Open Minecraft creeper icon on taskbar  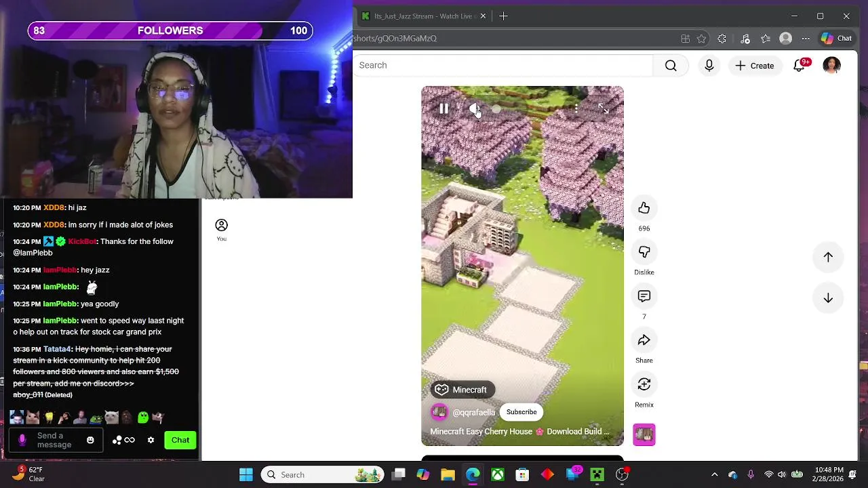coord(597,474)
